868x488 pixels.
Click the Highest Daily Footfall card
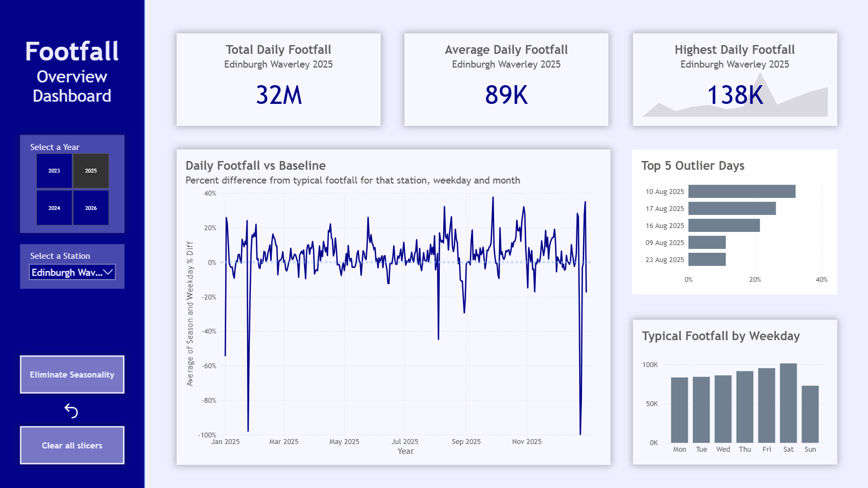coord(735,80)
